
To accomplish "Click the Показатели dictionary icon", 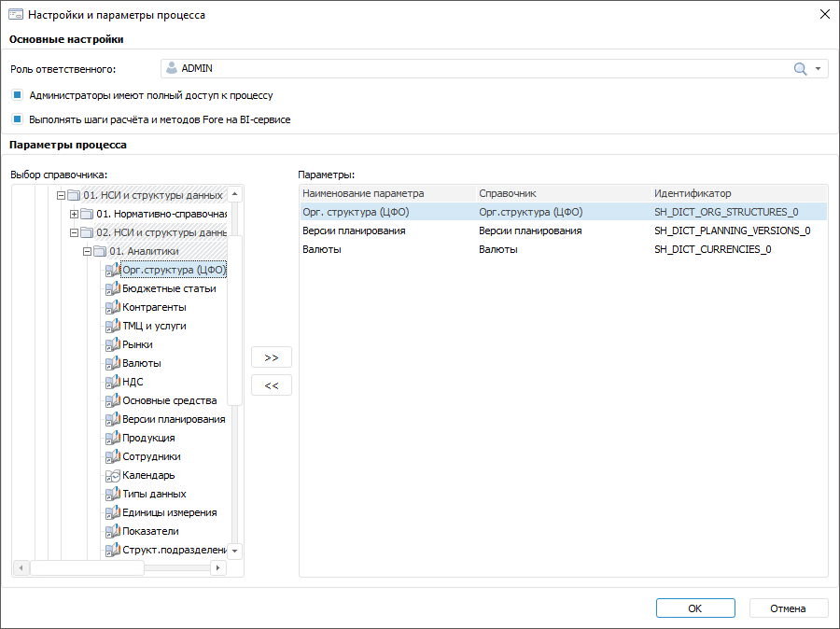I will 113,531.
